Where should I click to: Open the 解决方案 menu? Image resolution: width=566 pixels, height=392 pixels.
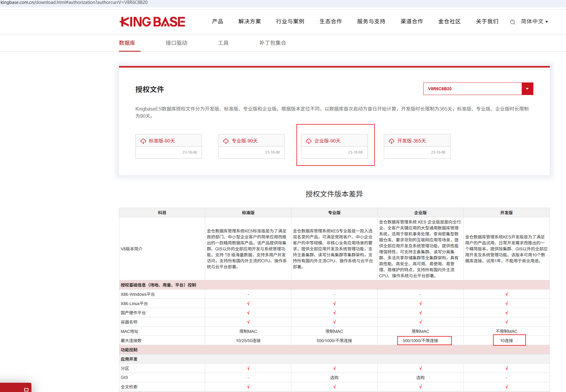250,22
